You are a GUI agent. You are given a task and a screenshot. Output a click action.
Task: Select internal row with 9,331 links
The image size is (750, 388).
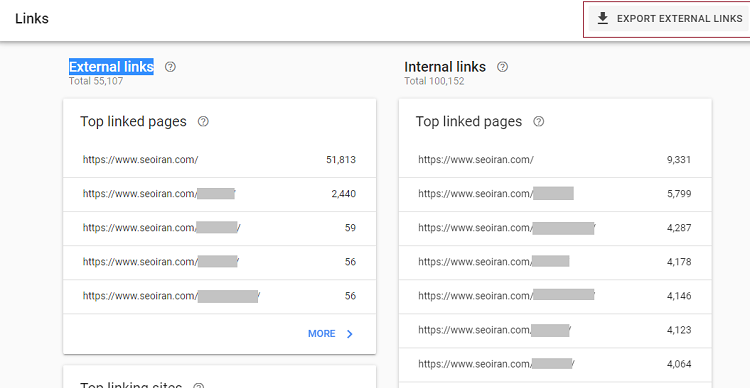(x=555, y=160)
